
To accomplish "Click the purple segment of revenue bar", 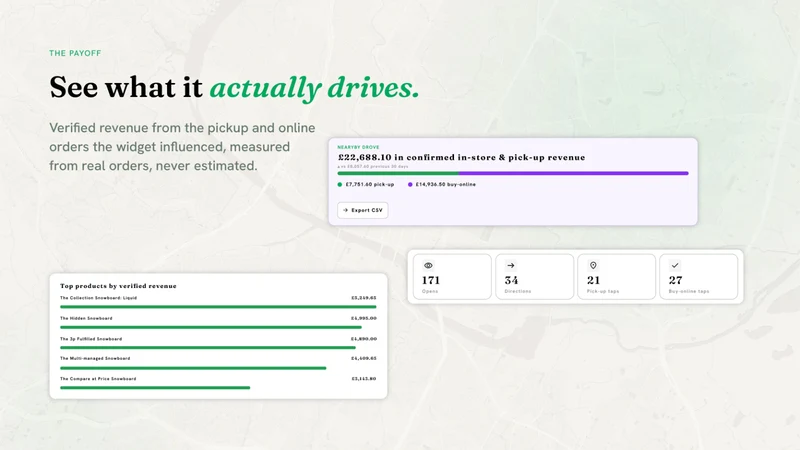I will click(x=573, y=173).
